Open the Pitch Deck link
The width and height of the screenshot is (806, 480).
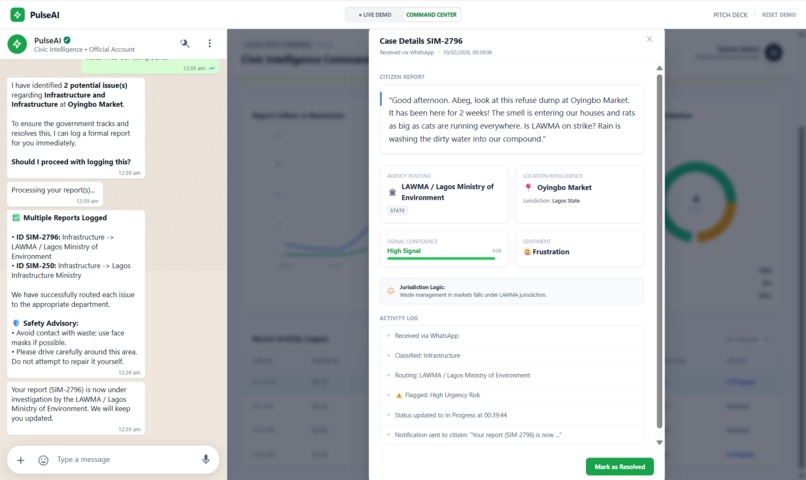730,15
